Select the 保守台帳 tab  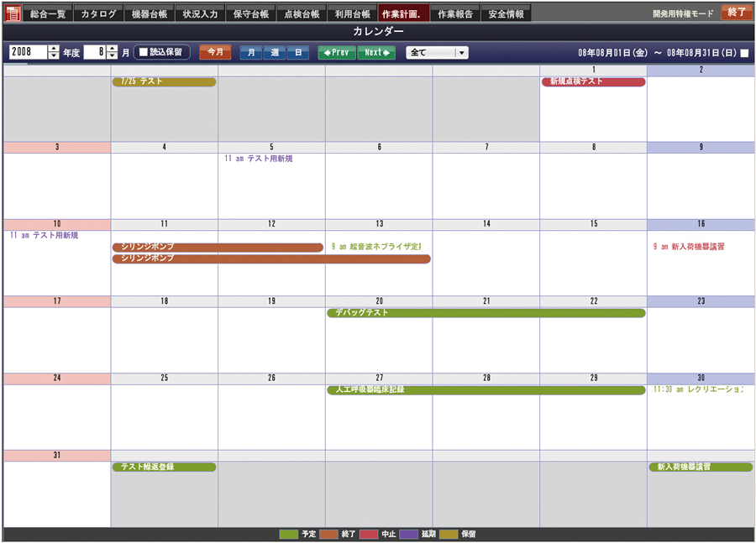(251, 13)
